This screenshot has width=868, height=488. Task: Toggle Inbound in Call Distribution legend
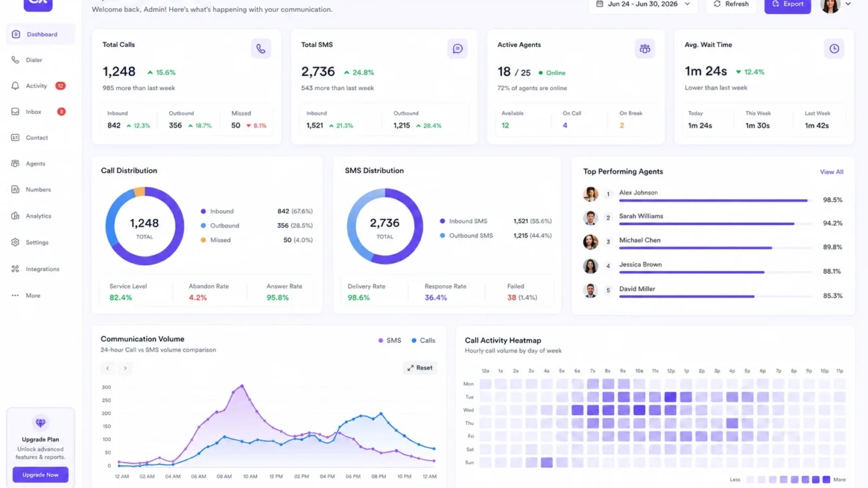218,212
